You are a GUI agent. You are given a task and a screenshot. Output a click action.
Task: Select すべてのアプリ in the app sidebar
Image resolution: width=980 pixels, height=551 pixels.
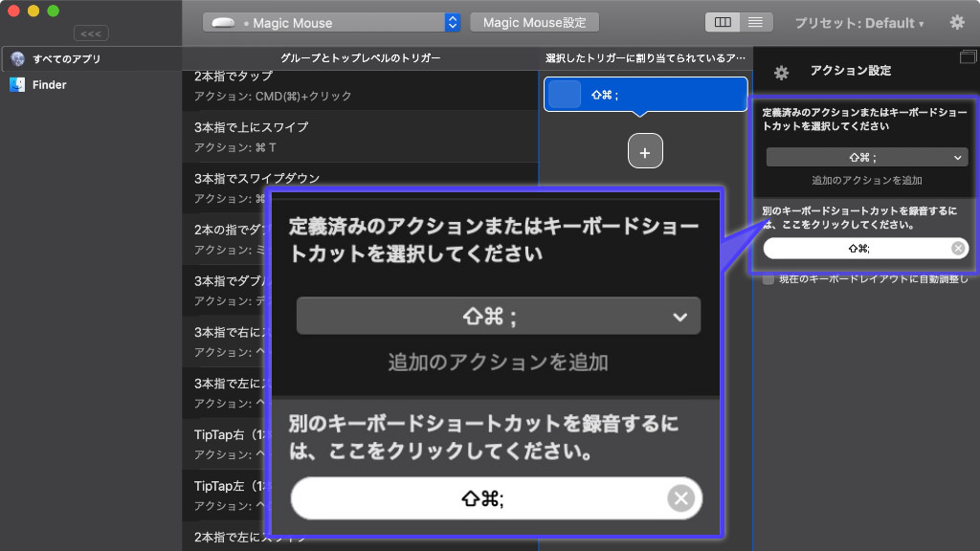coord(91,58)
